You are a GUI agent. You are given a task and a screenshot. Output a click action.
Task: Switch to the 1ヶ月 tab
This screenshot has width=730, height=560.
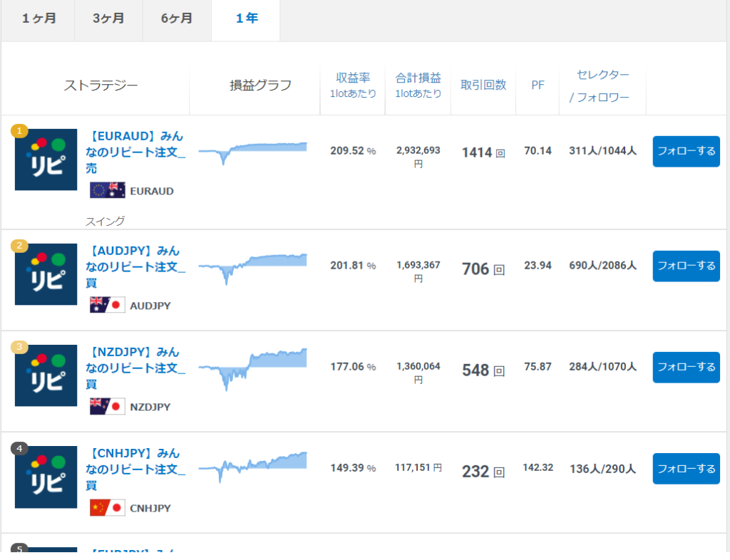click(x=38, y=19)
